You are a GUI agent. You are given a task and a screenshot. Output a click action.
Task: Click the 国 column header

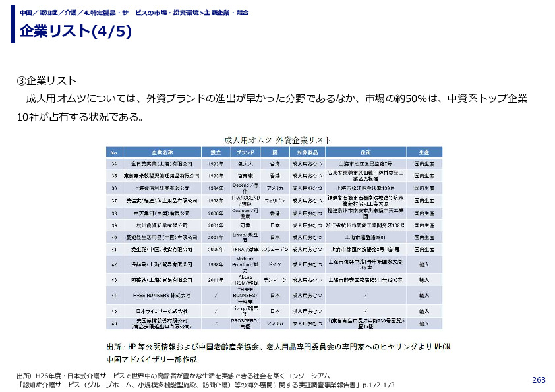click(x=275, y=152)
